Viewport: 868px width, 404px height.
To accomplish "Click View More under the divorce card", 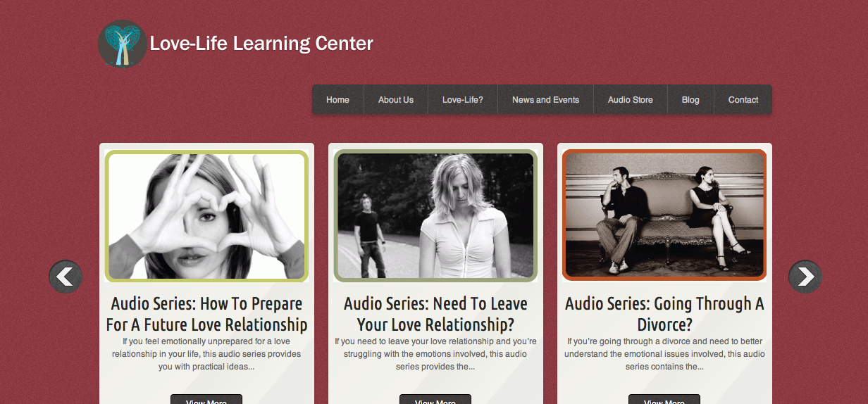I will (664, 400).
